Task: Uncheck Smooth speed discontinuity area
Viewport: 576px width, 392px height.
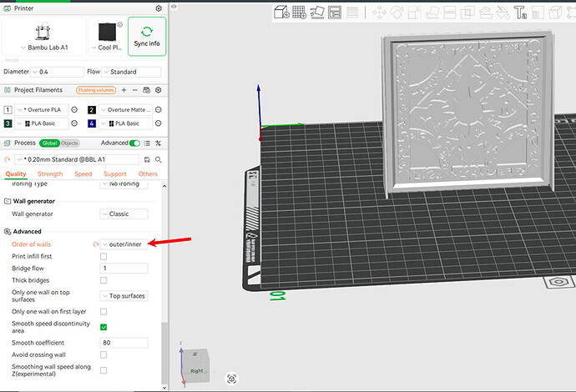Action: click(x=104, y=327)
